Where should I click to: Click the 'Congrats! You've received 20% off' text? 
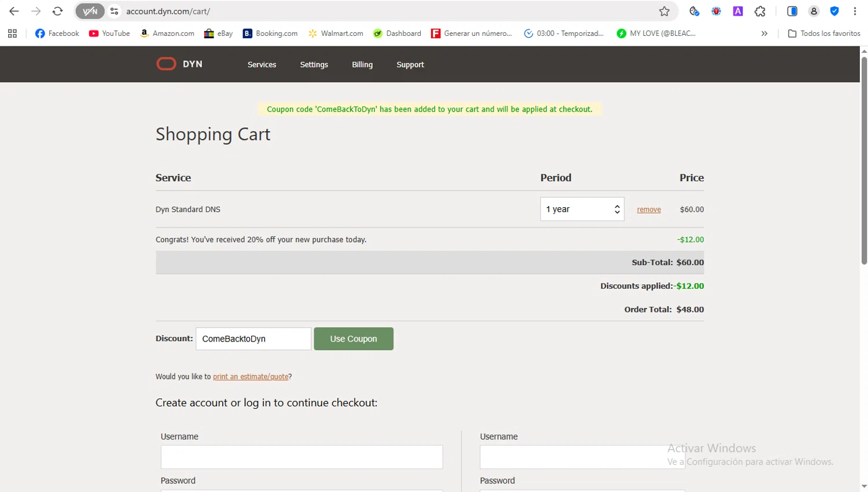(x=261, y=240)
